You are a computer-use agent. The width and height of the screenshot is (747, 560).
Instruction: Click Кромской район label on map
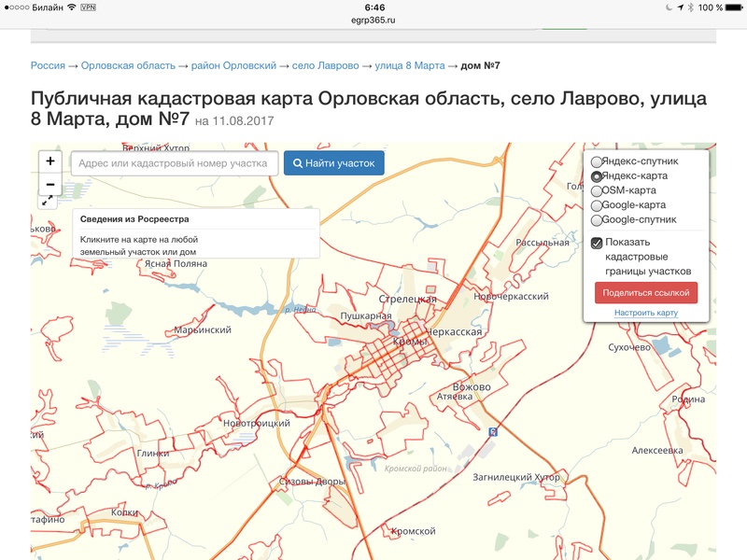[x=416, y=469]
